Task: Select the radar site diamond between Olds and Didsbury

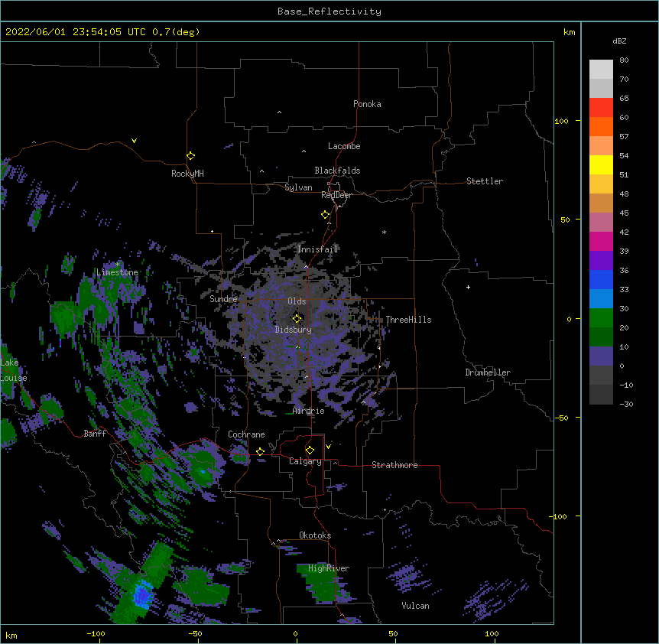Action: click(297, 318)
